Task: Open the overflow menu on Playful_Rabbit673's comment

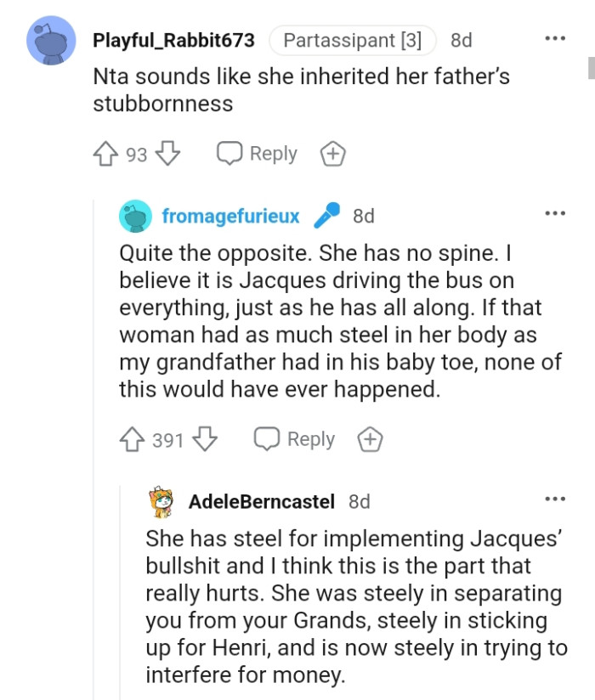Action: tap(555, 37)
